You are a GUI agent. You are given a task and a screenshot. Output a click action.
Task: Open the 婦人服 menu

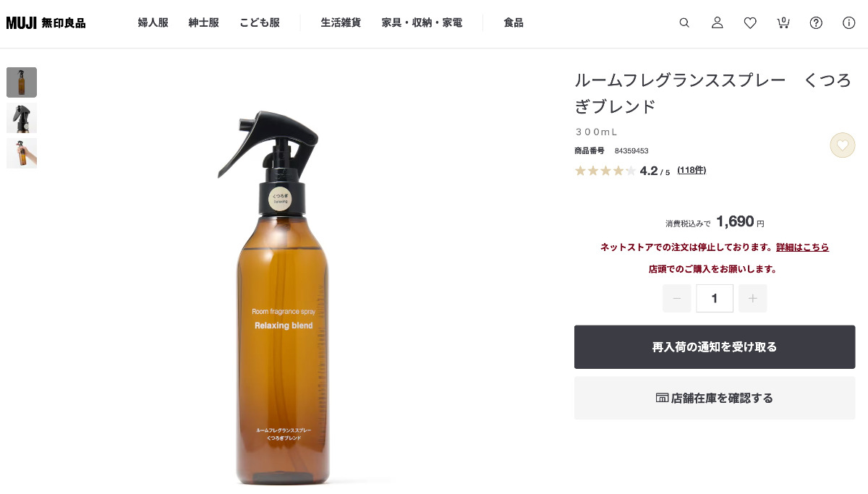(x=153, y=22)
